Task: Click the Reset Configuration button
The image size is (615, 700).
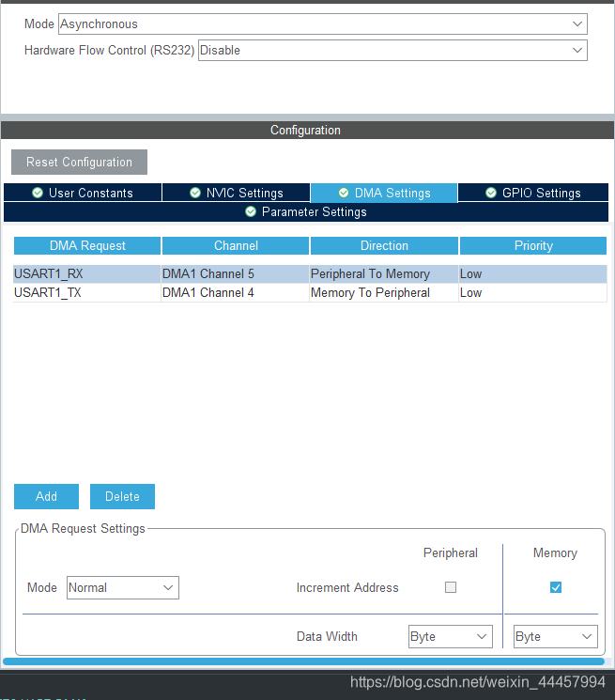Action: coord(80,162)
